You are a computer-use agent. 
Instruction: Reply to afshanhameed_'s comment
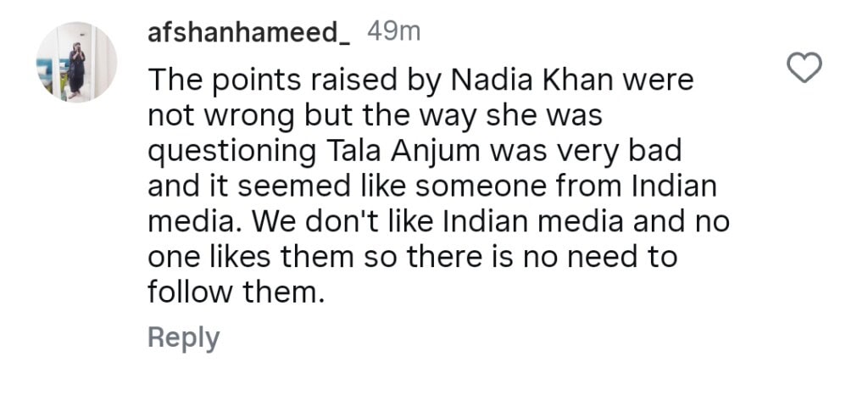(x=183, y=337)
